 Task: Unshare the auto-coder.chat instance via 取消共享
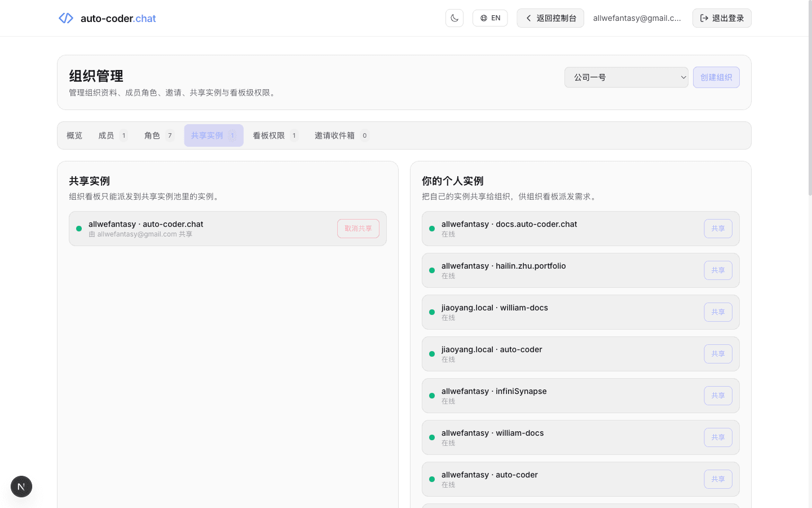[358, 228]
